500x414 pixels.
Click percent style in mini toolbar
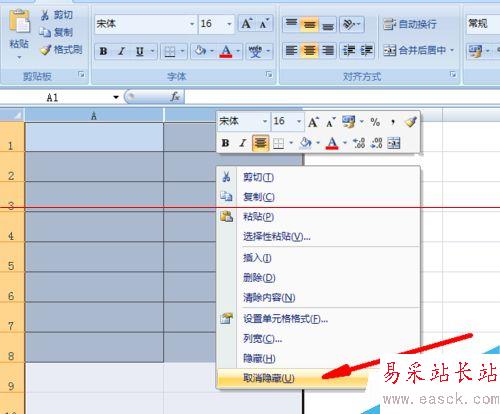[375, 122]
